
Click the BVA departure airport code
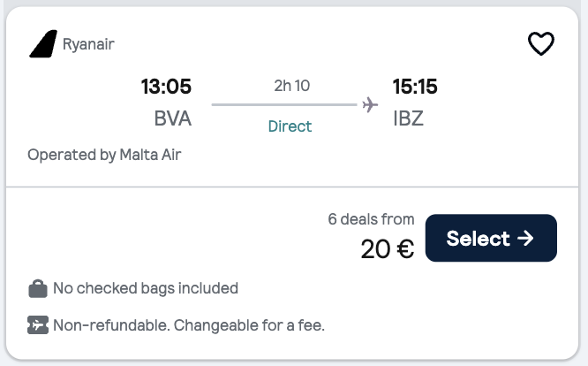coord(173,118)
